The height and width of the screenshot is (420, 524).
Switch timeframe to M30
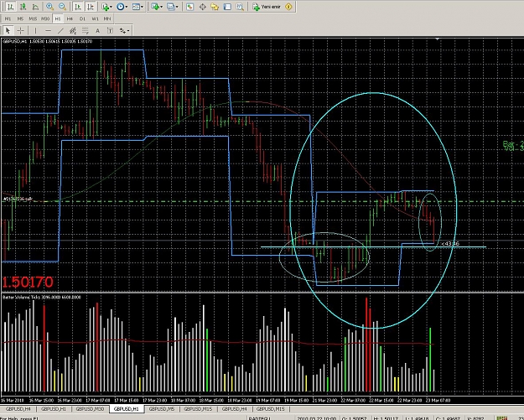tap(45, 18)
